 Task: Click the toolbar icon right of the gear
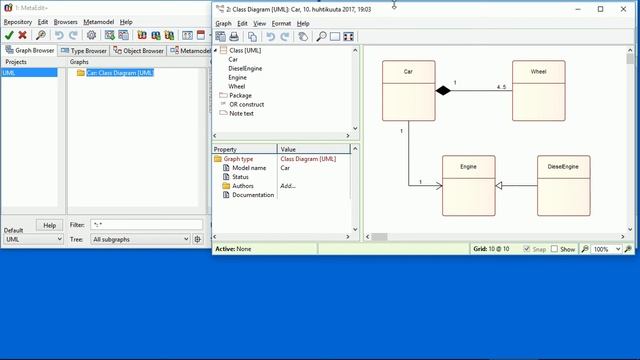click(x=109, y=36)
